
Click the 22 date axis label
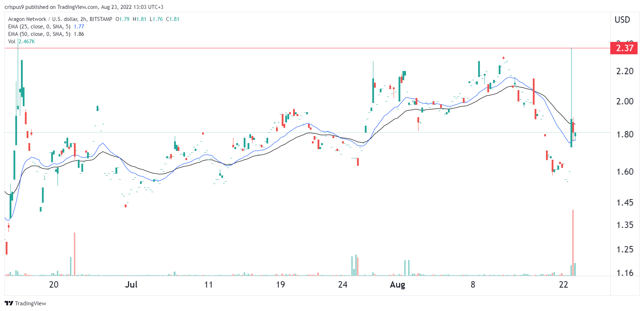563,285
